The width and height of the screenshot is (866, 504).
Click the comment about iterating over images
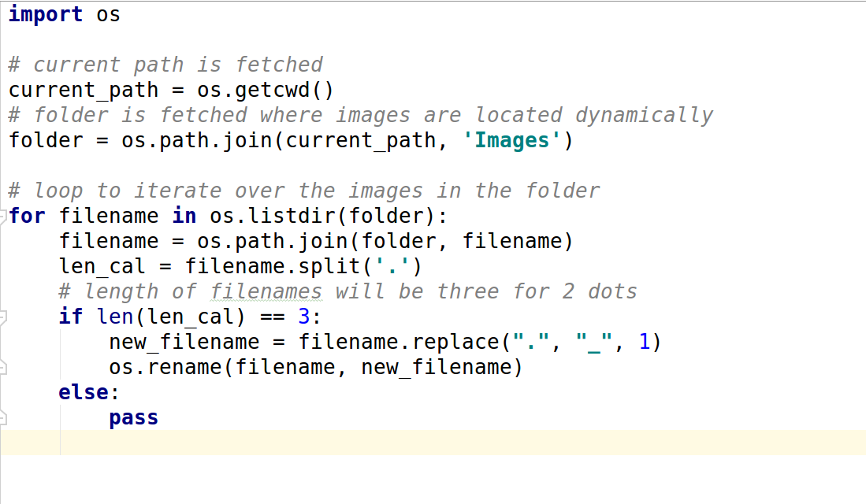coord(299,190)
